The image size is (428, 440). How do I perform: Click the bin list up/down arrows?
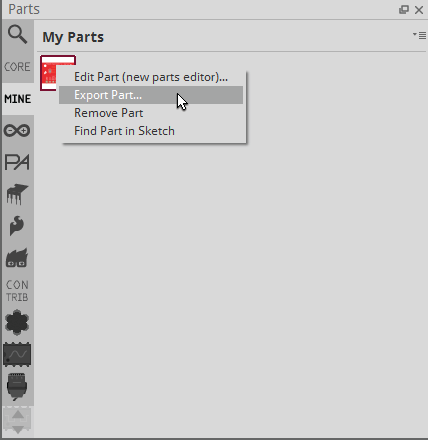pyautogui.click(x=18, y=421)
